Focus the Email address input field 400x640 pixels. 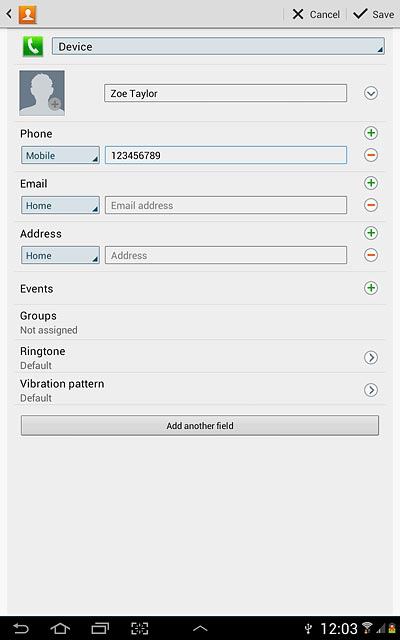226,205
